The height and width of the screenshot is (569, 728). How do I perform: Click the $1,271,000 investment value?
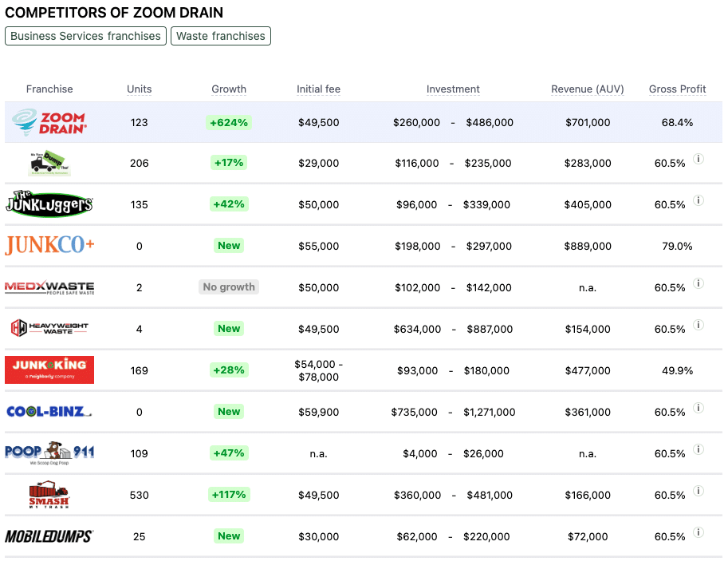(490, 412)
